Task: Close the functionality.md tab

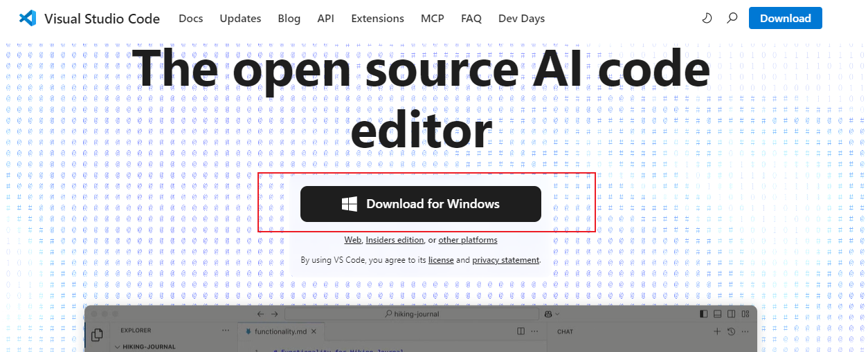Action: 314,332
